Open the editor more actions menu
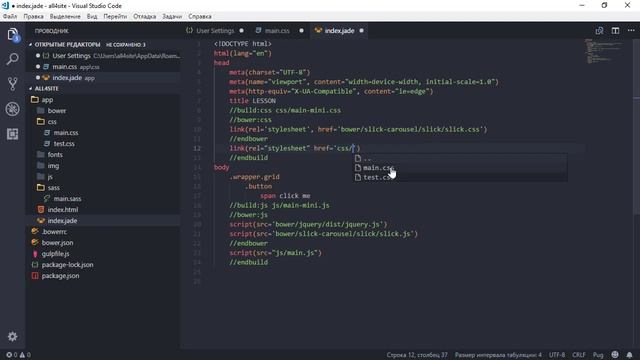 point(631,31)
